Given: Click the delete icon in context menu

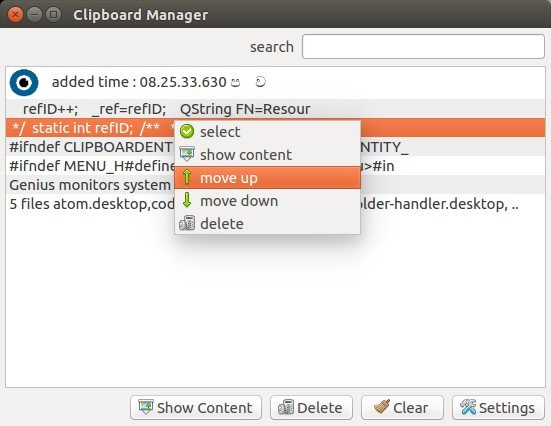Looking at the screenshot, I should pos(187,223).
